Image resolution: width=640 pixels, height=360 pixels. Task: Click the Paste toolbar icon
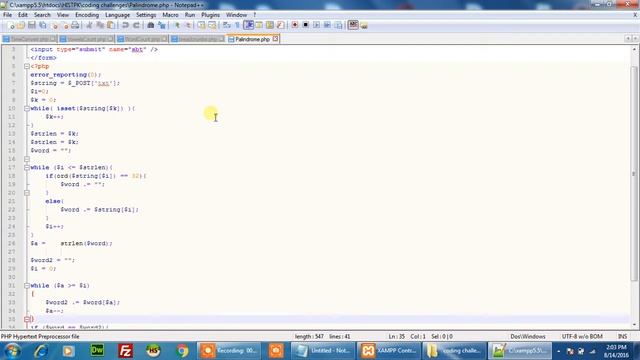pyautogui.click(x=110, y=25)
